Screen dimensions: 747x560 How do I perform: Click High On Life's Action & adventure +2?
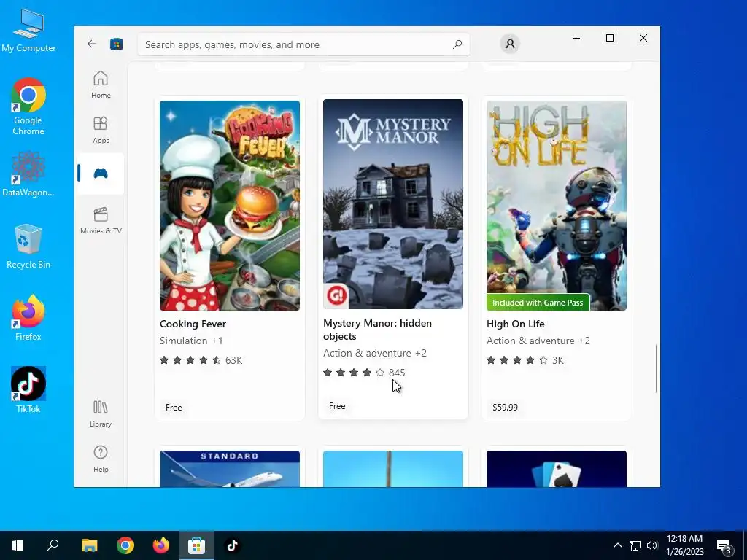tap(538, 341)
